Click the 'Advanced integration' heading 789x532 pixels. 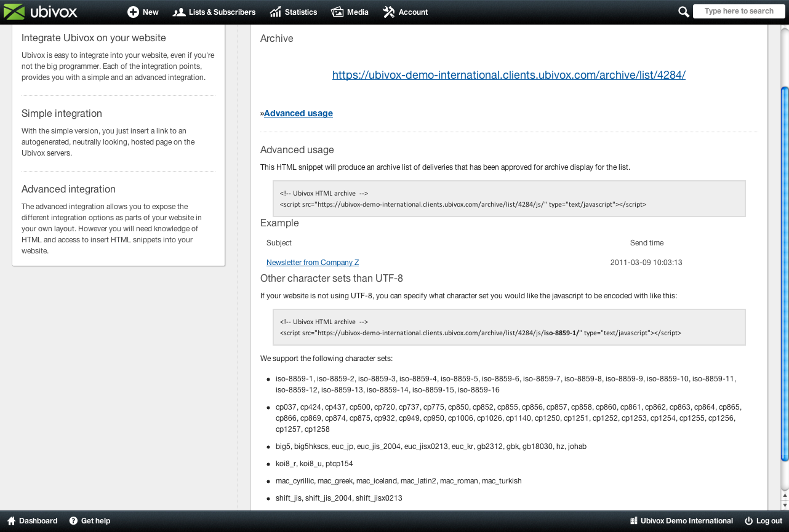68,189
